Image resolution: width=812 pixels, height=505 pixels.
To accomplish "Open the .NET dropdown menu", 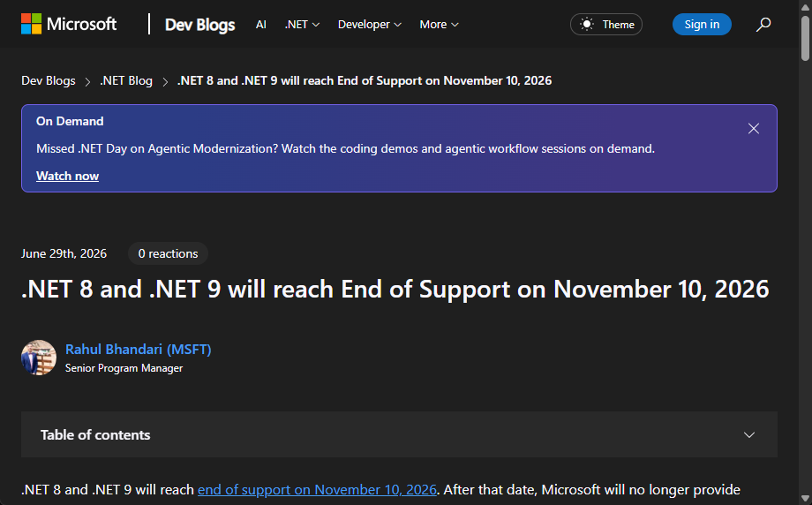I will pos(302,25).
